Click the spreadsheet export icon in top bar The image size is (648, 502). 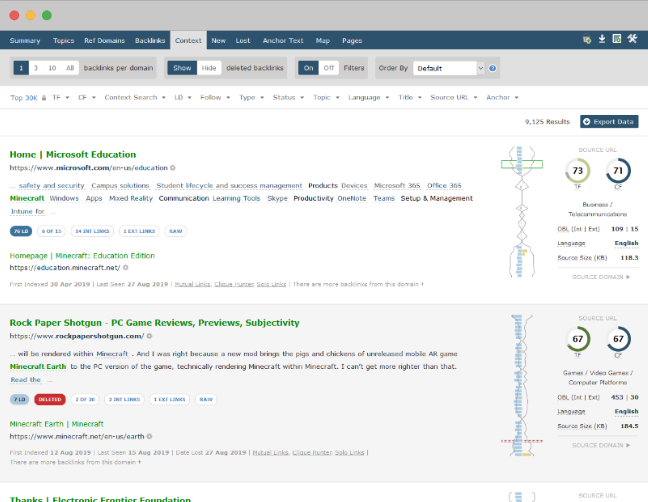[x=617, y=39]
